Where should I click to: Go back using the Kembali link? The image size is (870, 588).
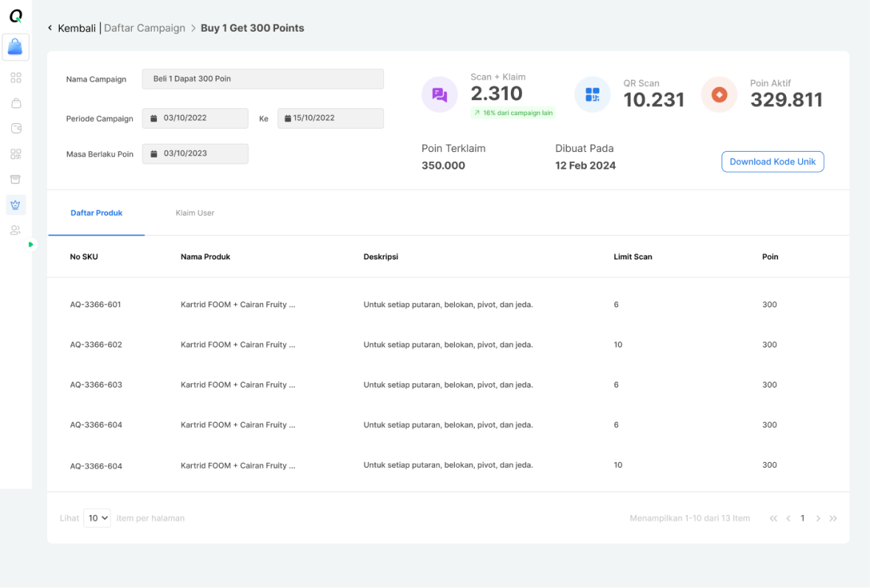click(72, 28)
